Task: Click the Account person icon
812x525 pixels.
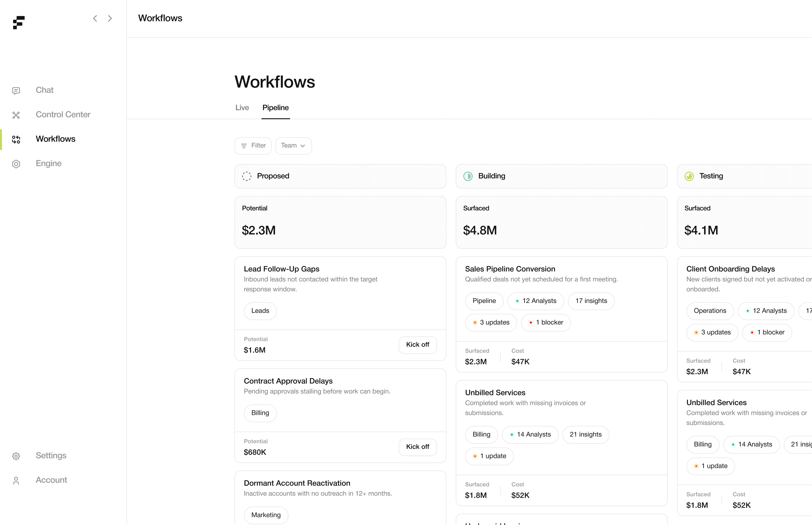Action: (16, 481)
